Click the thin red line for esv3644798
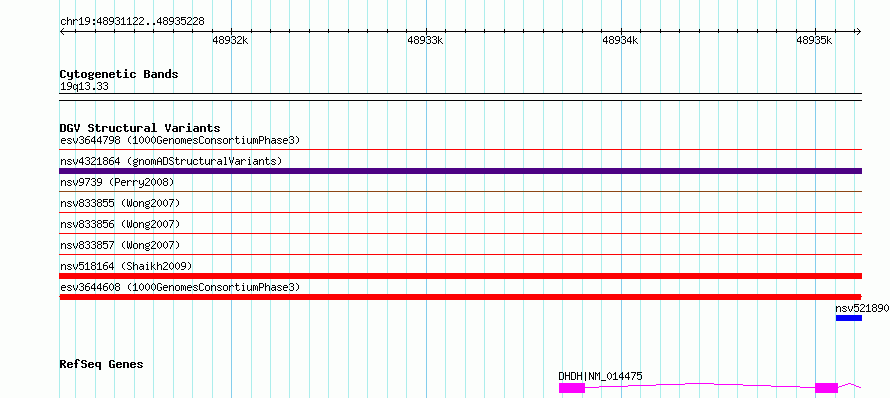The width and height of the screenshot is (890, 398). (x=460, y=150)
